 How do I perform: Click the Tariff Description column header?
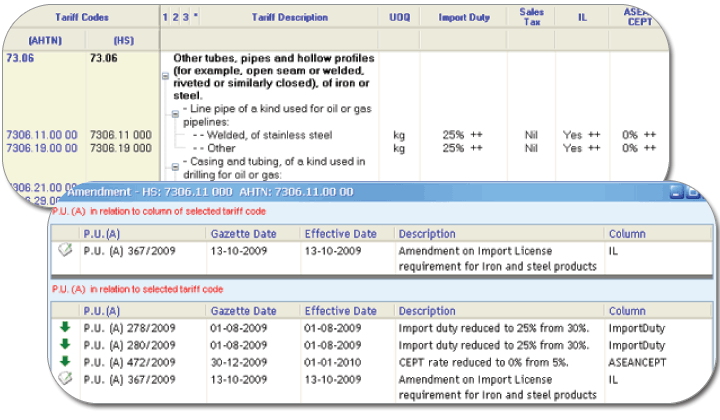[x=289, y=17]
